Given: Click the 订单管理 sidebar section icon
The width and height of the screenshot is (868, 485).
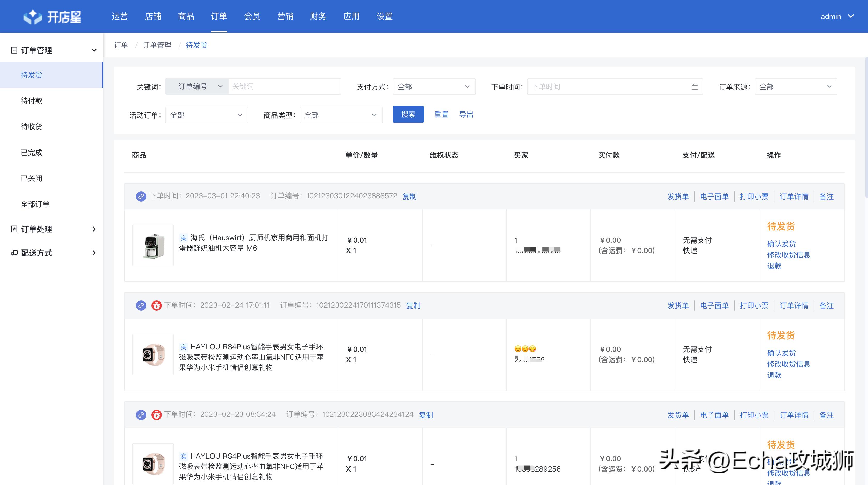Looking at the screenshot, I should point(14,50).
